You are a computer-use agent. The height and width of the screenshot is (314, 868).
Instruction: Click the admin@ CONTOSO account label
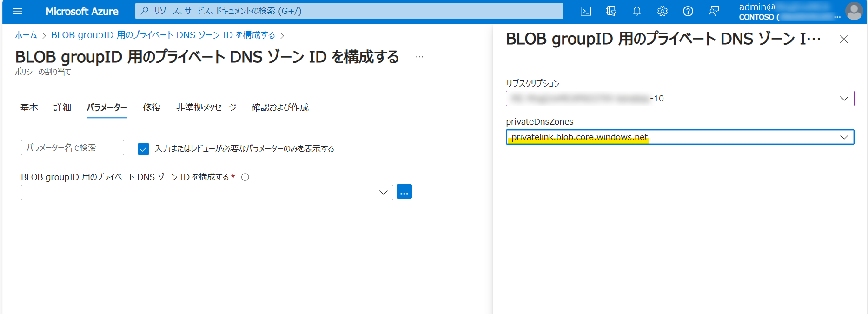click(789, 12)
